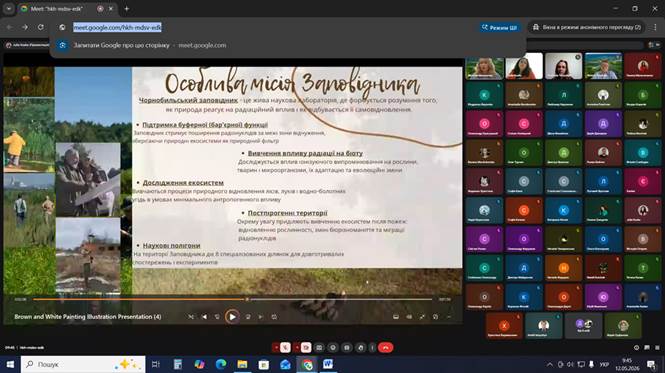Click the slide link 'Дослідження екосистем'
The height and width of the screenshot is (373, 665).
pos(183,182)
